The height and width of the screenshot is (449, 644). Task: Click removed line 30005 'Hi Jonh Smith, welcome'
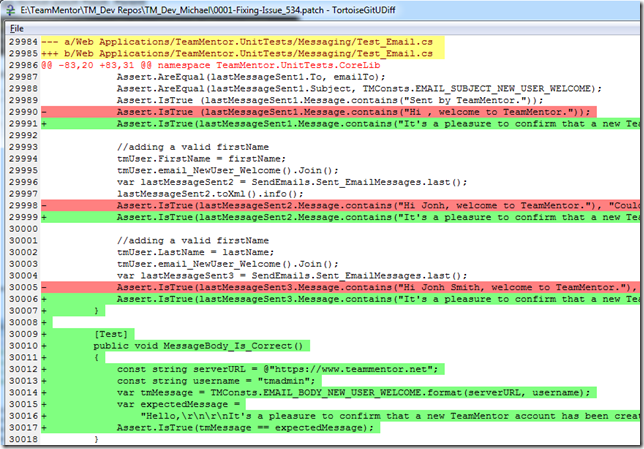340,287
